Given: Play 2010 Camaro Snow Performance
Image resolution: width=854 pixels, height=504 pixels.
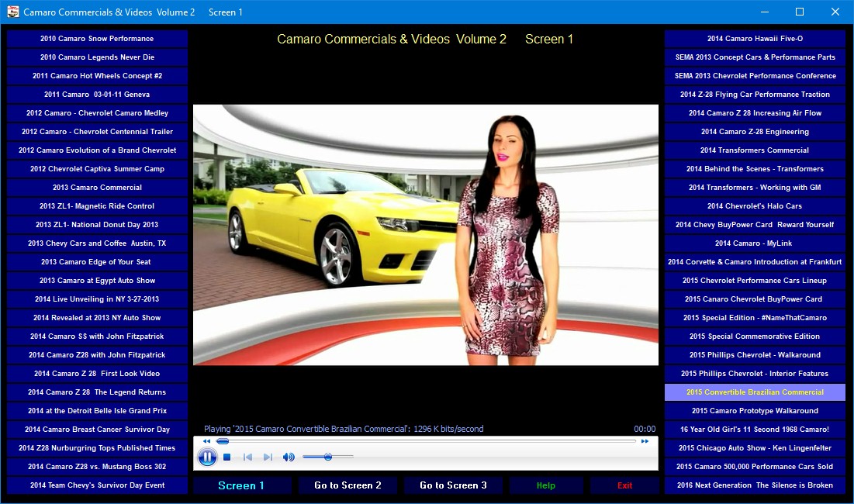Looking at the screenshot, I should tap(97, 39).
